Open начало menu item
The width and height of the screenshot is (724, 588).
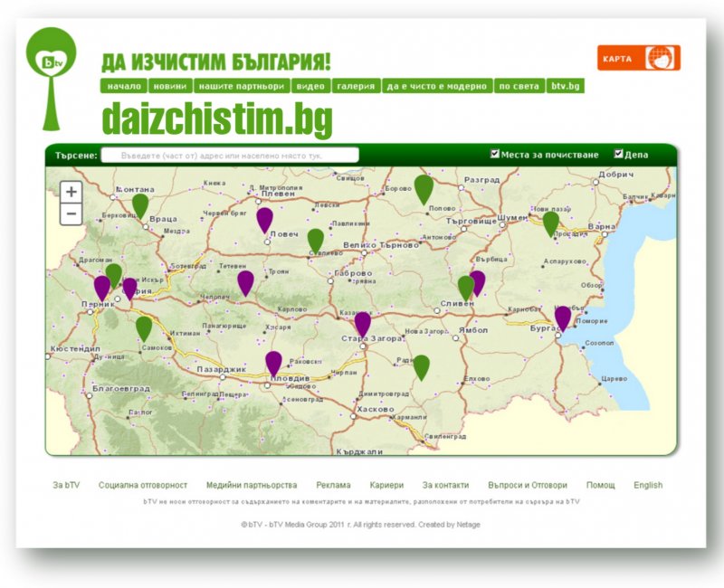pyautogui.click(x=124, y=86)
